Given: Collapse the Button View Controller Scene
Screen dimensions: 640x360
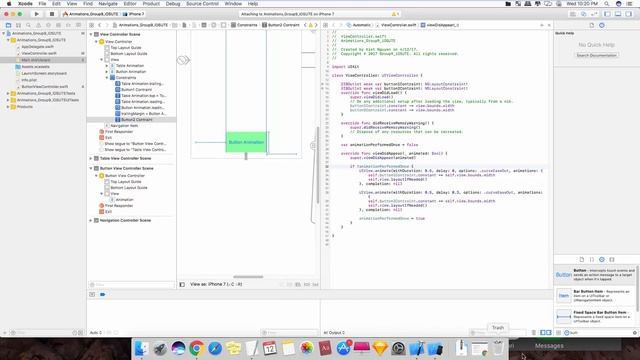Looking at the screenshot, I should [91, 168].
